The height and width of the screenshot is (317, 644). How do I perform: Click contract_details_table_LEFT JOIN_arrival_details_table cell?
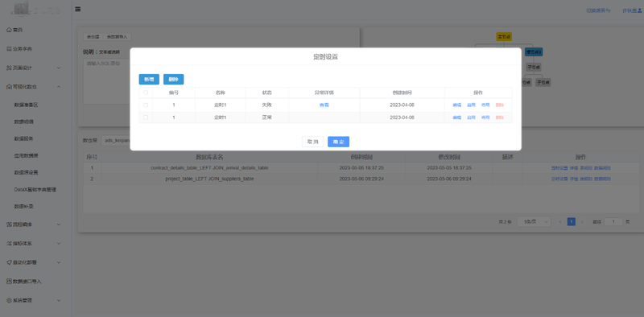[x=209, y=168]
